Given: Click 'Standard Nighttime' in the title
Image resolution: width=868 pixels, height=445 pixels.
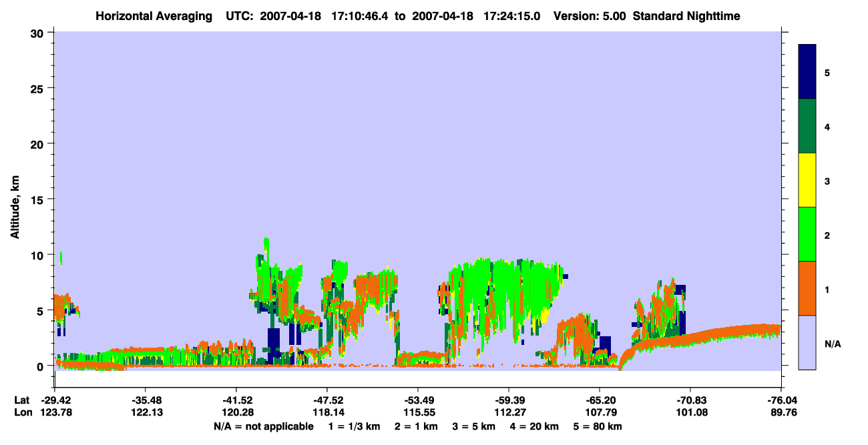Looking at the screenshot, I should (686, 15).
